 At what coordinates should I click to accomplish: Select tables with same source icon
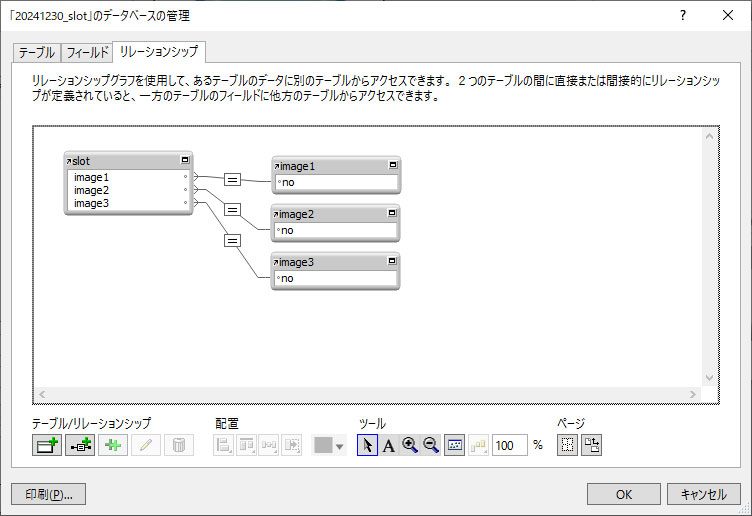point(478,445)
